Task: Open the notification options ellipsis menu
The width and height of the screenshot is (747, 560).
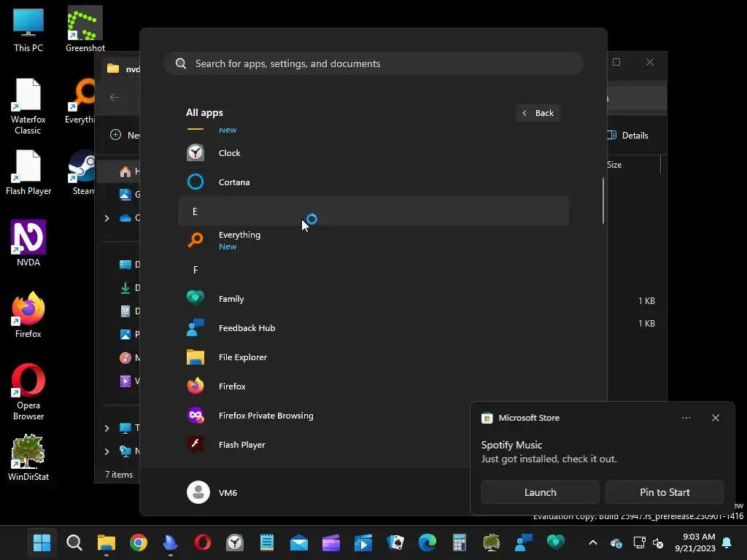Action: (x=686, y=418)
